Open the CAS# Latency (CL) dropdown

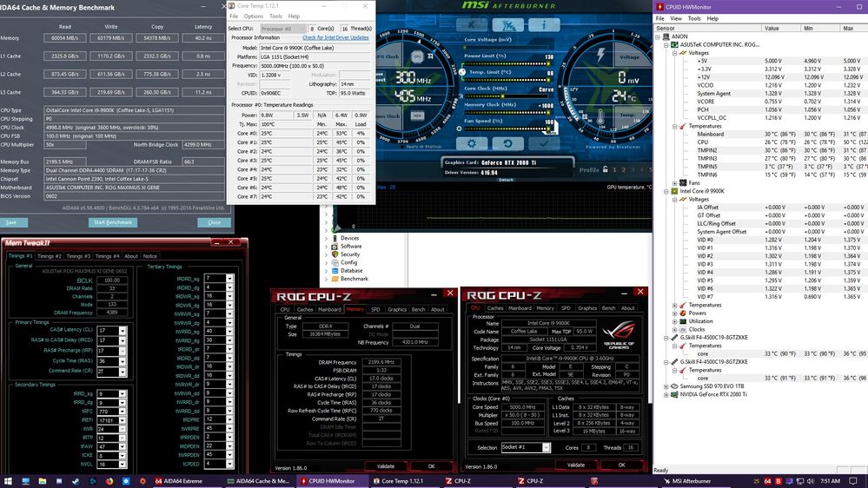coord(123,331)
